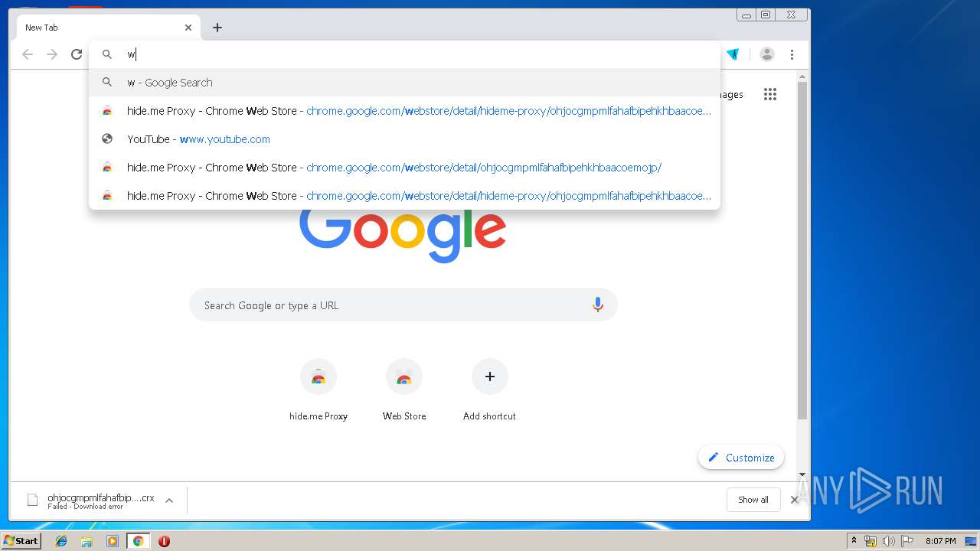980x551 pixels.
Task: Click the Action Center flag icon
Action: click(907, 541)
